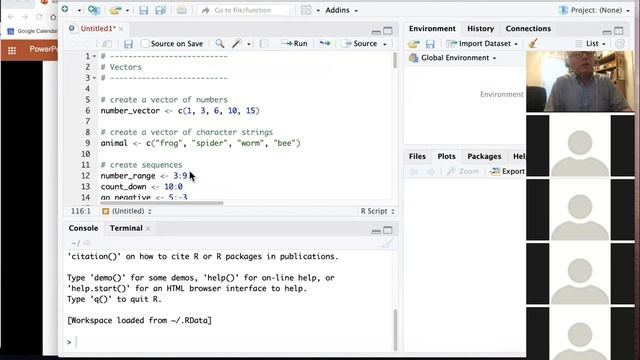The image size is (640, 360).
Task: Click Re-run previous code region icon
Action: pos(325,44)
